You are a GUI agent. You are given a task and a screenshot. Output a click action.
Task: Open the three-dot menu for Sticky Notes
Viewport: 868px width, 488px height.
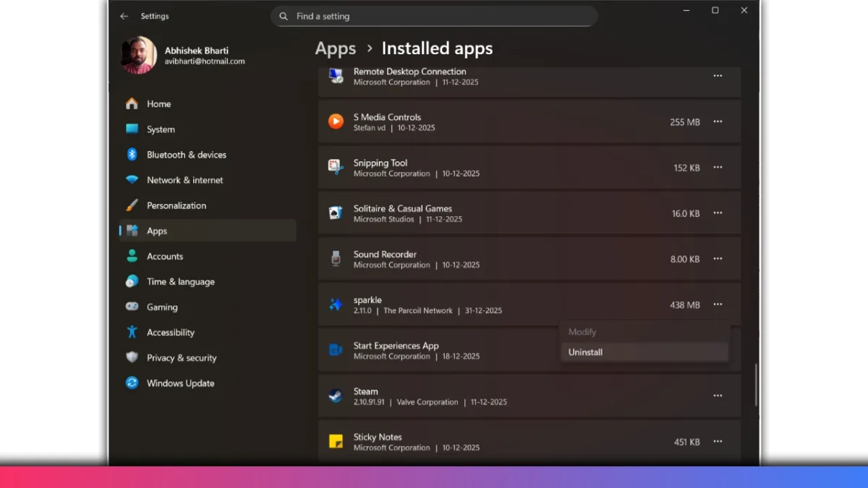(x=718, y=441)
